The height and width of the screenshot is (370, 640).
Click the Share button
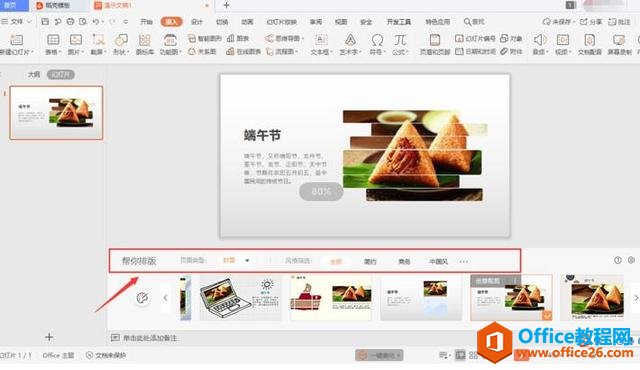pos(591,22)
